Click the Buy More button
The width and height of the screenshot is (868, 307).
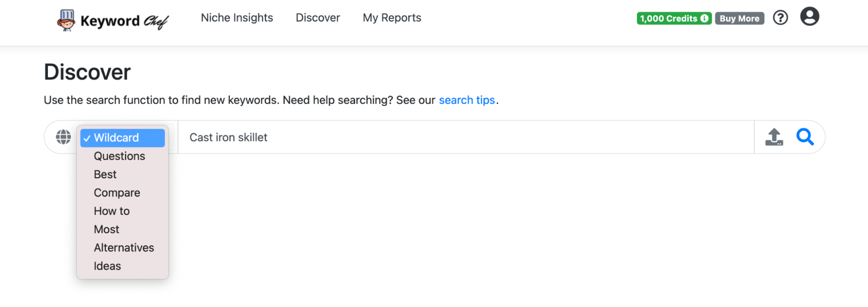pos(739,18)
